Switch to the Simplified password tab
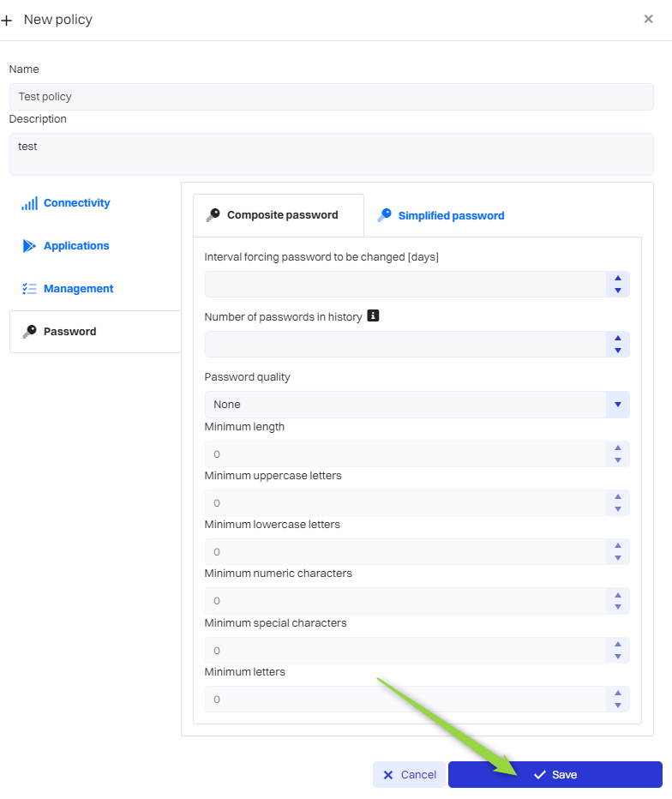Screen dimensions: 672x799 coord(451,216)
